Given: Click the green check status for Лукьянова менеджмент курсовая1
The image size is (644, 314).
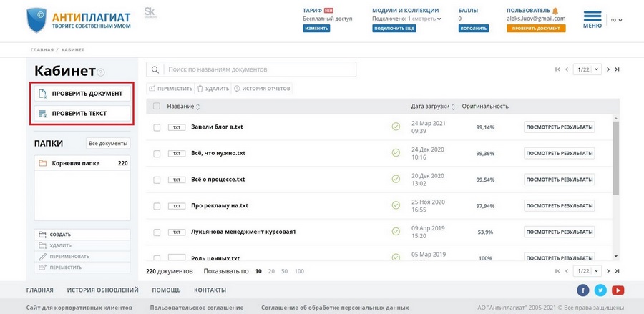Looking at the screenshot, I should 396,232.
